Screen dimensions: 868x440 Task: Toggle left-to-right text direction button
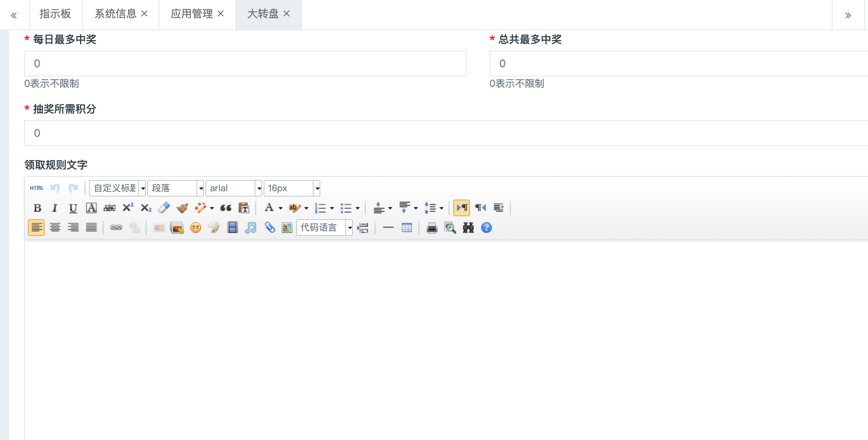pyautogui.click(x=461, y=208)
